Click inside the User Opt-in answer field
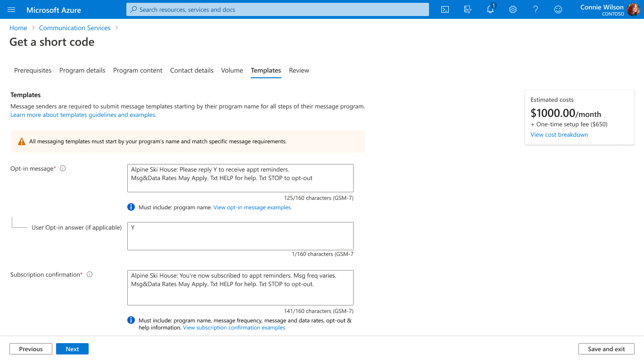This screenshot has width=644, height=362. tap(240, 236)
